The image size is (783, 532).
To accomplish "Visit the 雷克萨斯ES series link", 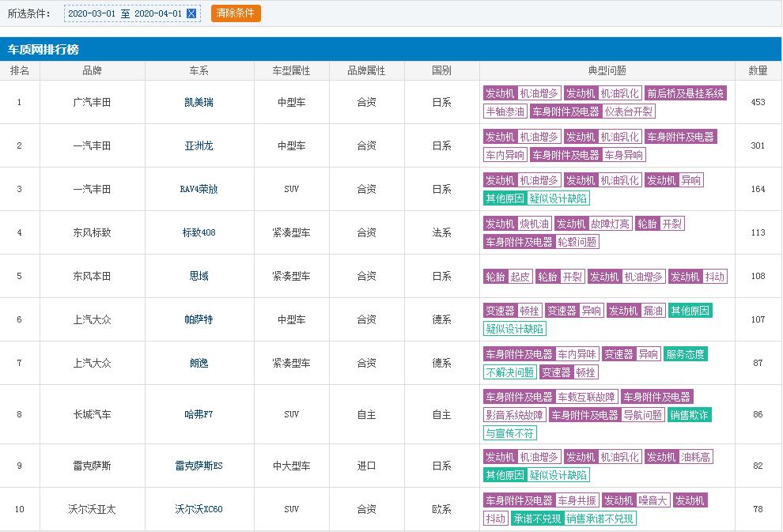I will (x=199, y=466).
